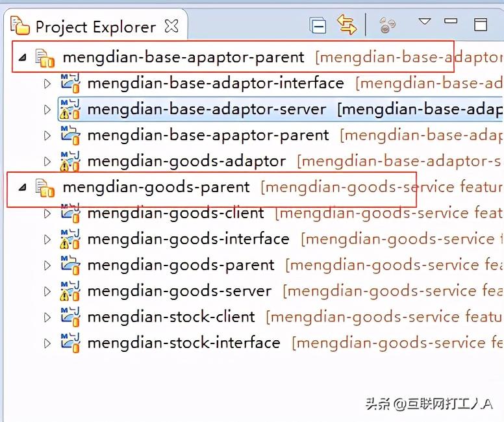Click the mengdian-stock-interface project icon
Image resolution: width=504 pixels, height=422 pixels.
[x=69, y=343]
